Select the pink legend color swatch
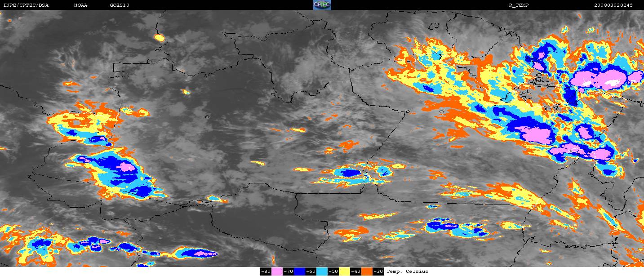644x276 pixels. pyautogui.click(x=277, y=272)
